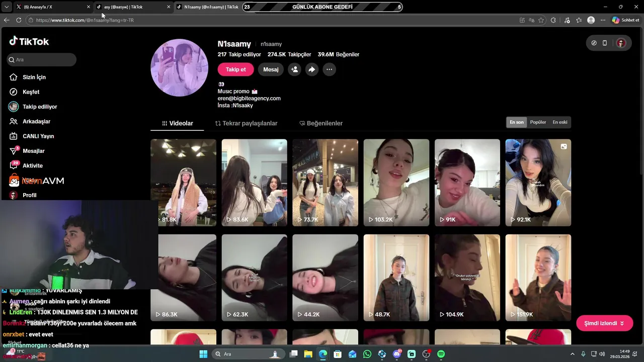
Task: Open the video with 81.8K views
Action: pos(183,183)
